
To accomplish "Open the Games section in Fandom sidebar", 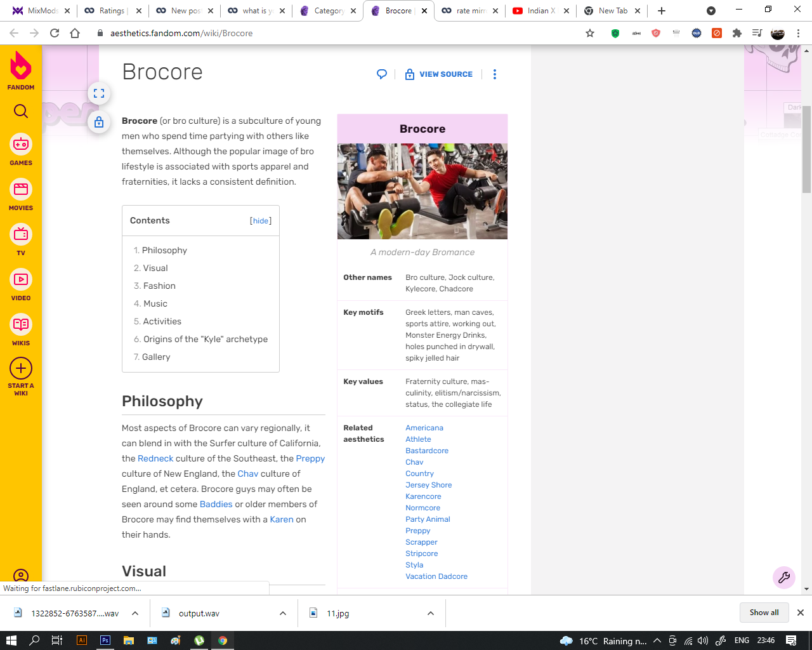I will 21,150.
